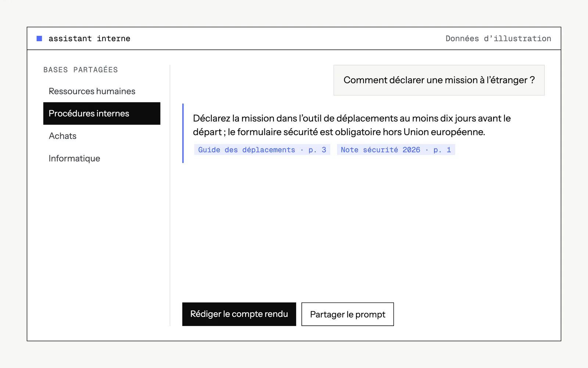Open the "Guide des déplacements · p. 3" citation
Viewport: 588px width, 368px height.
(x=262, y=150)
